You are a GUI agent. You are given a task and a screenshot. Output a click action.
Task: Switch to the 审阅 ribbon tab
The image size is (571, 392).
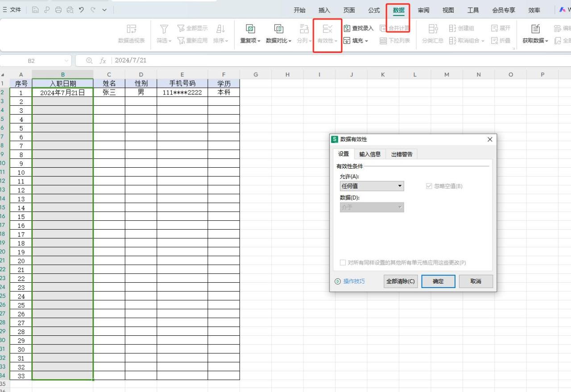click(x=423, y=10)
